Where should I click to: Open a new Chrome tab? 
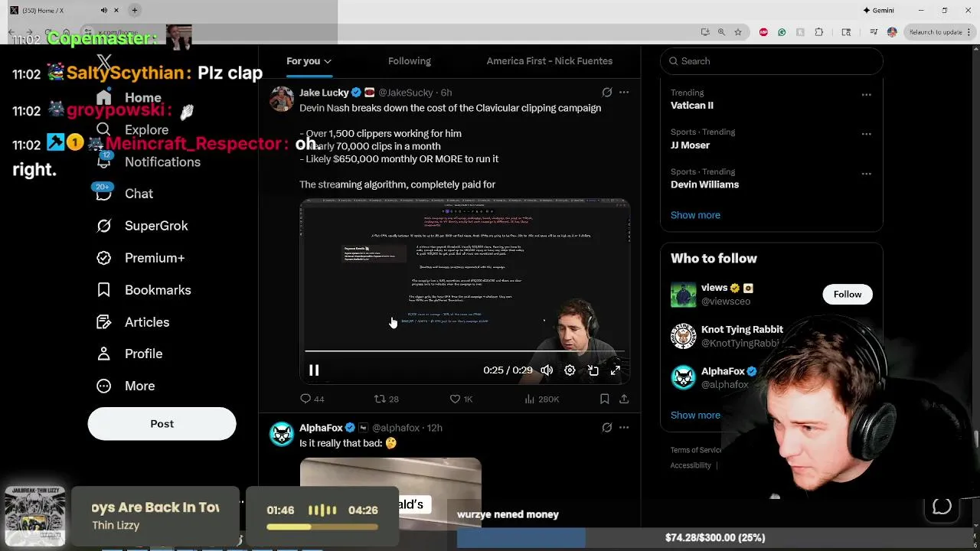(x=134, y=10)
